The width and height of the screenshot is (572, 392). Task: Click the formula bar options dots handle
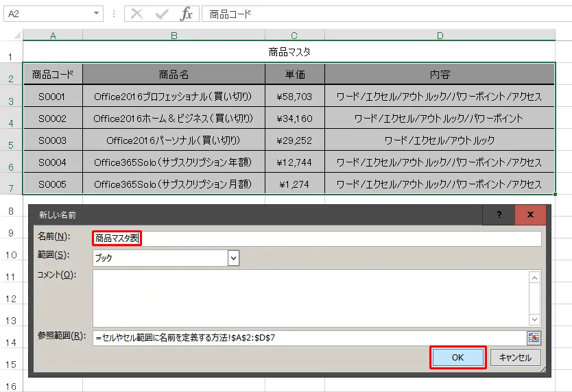114,14
